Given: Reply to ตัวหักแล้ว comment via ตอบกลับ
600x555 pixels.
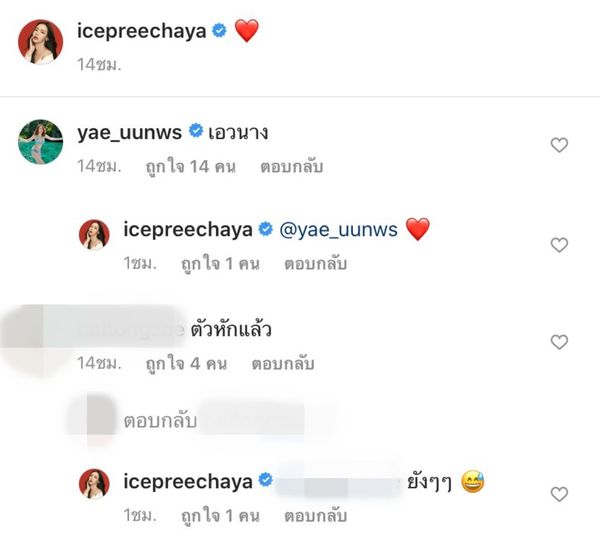Looking at the screenshot, I should 283,364.
